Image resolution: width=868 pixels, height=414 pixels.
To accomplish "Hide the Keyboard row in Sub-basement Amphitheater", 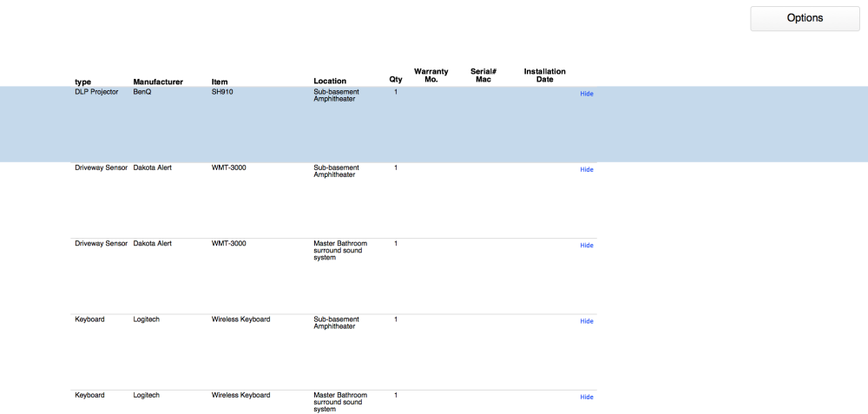I will pos(586,322).
